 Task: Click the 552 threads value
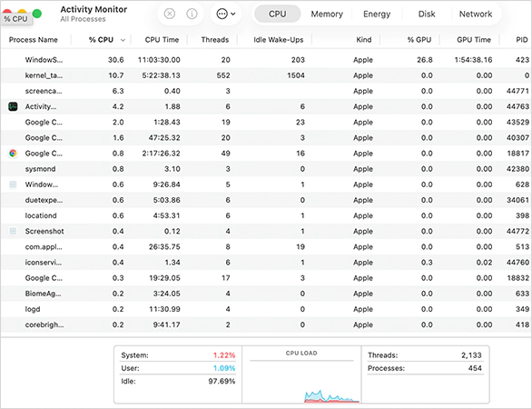(223, 75)
